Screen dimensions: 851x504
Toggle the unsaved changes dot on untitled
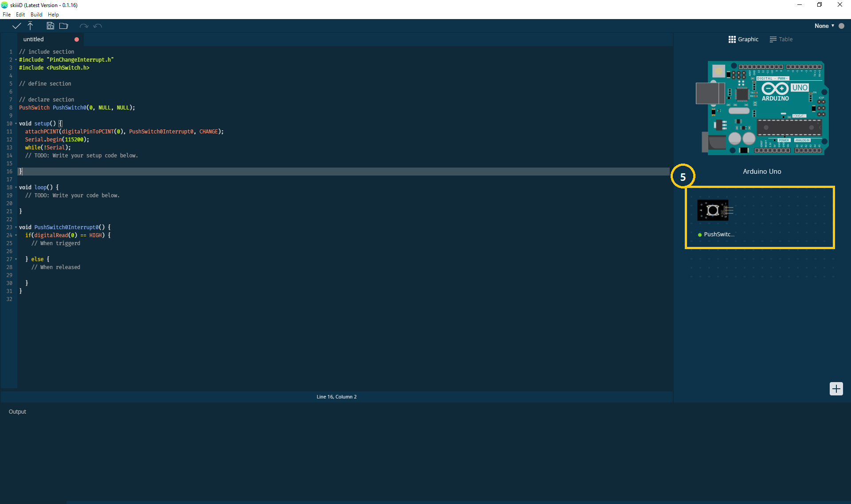pyautogui.click(x=76, y=39)
